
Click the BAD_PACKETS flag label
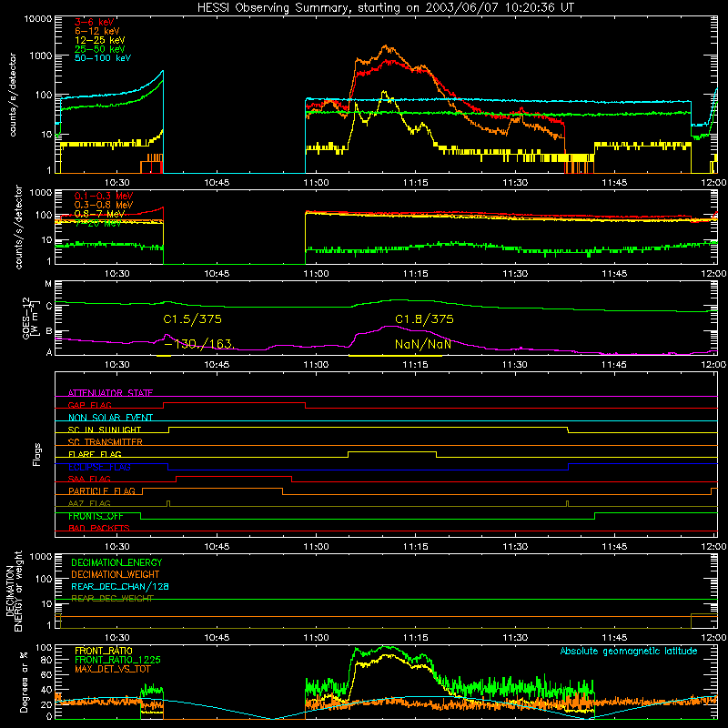pyautogui.click(x=99, y=528)
